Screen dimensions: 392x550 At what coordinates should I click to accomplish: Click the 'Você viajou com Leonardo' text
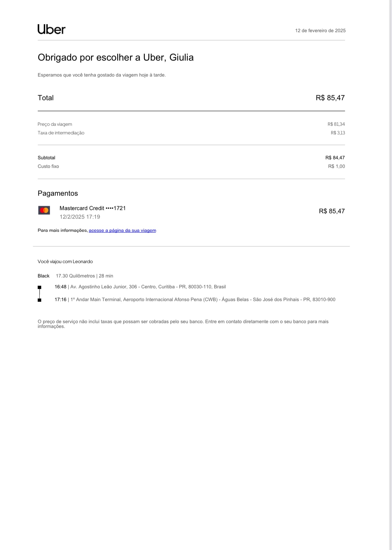(65, 262)
